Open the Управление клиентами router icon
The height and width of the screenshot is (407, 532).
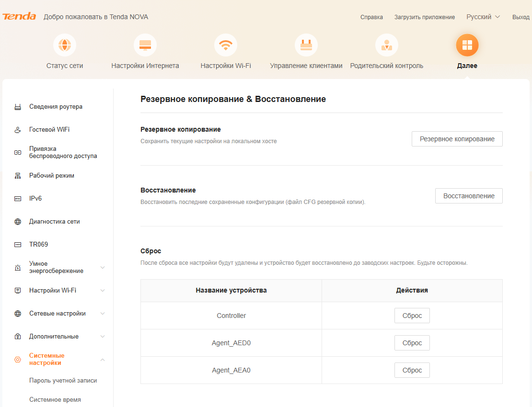click(x=306, y=45)
